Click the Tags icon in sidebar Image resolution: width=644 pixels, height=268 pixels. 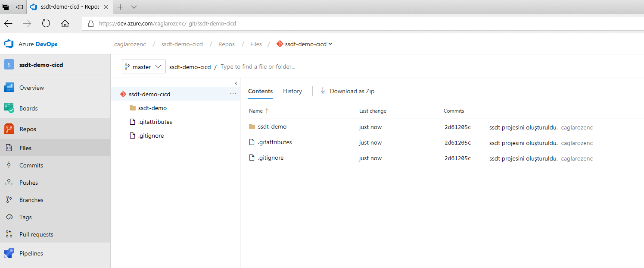[9, 217]
